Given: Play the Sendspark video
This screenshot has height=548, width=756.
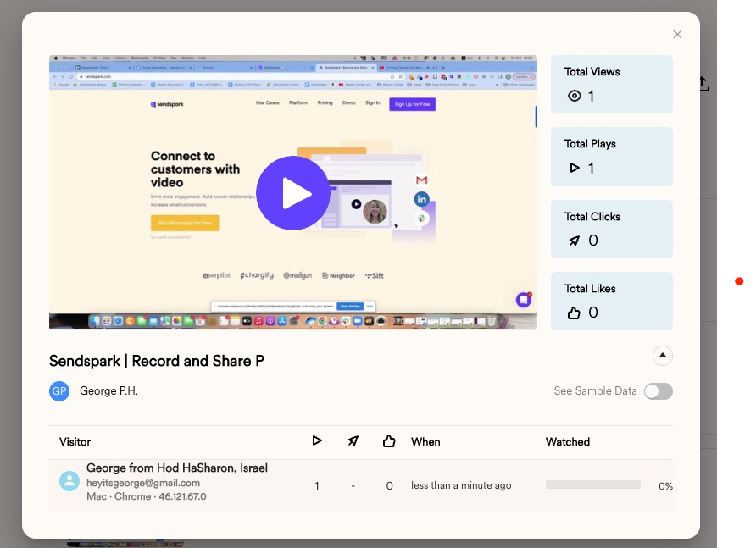Looking at the screenshot, I should coord(292,193).
